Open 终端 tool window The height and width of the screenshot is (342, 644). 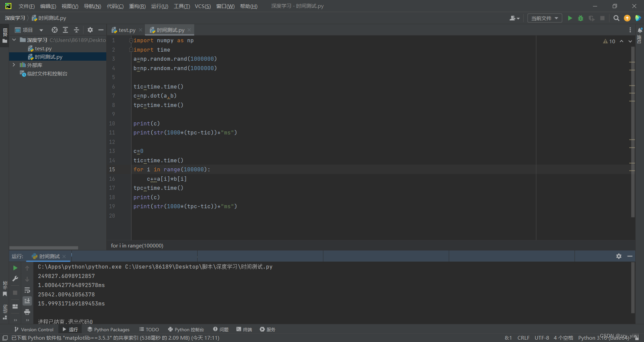244,330
